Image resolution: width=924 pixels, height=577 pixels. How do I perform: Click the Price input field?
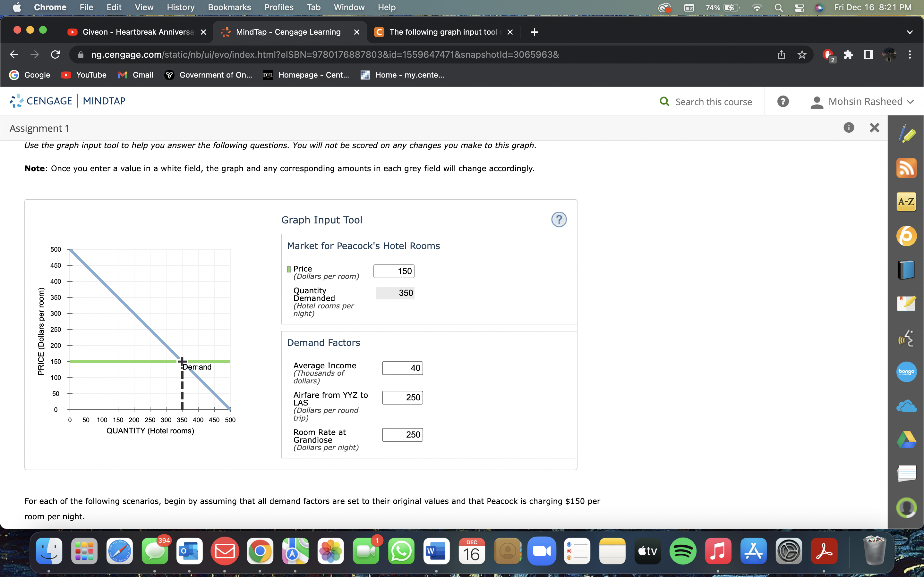pos(394,271)
